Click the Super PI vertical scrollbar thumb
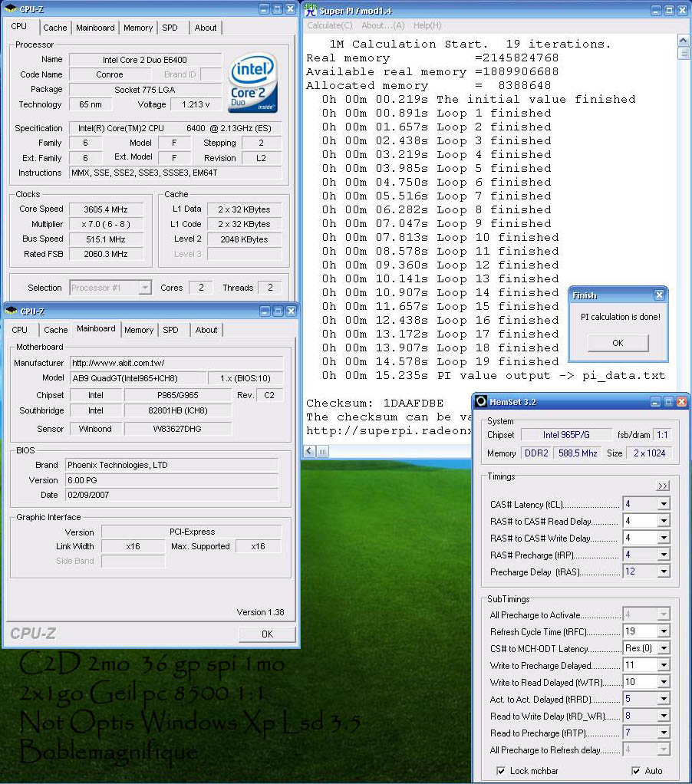Image resolution: width=692 pixels, height=784 pixels. tap(683, 52)
